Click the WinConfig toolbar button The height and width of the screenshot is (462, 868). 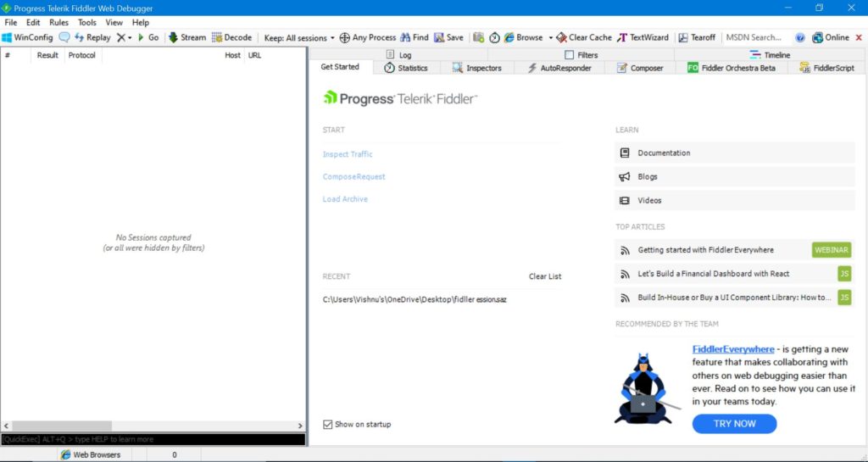(x=27, y=37)
